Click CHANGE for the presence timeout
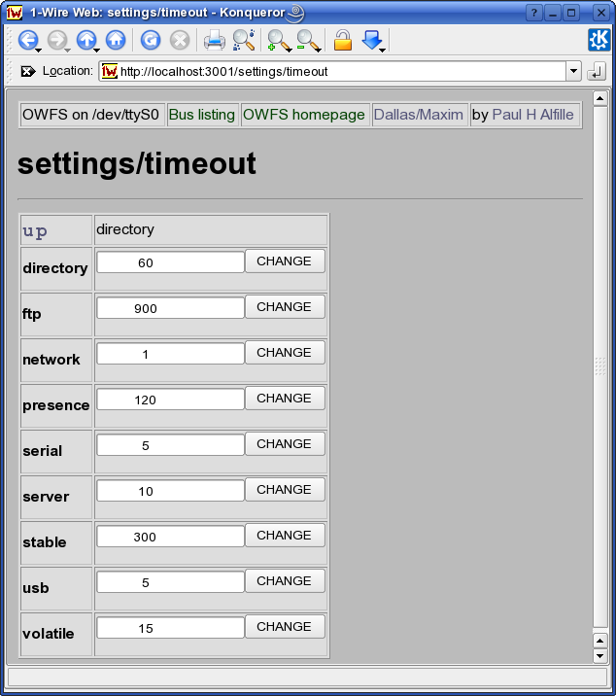This screenshot has width=616, height=696. point(285,399)
